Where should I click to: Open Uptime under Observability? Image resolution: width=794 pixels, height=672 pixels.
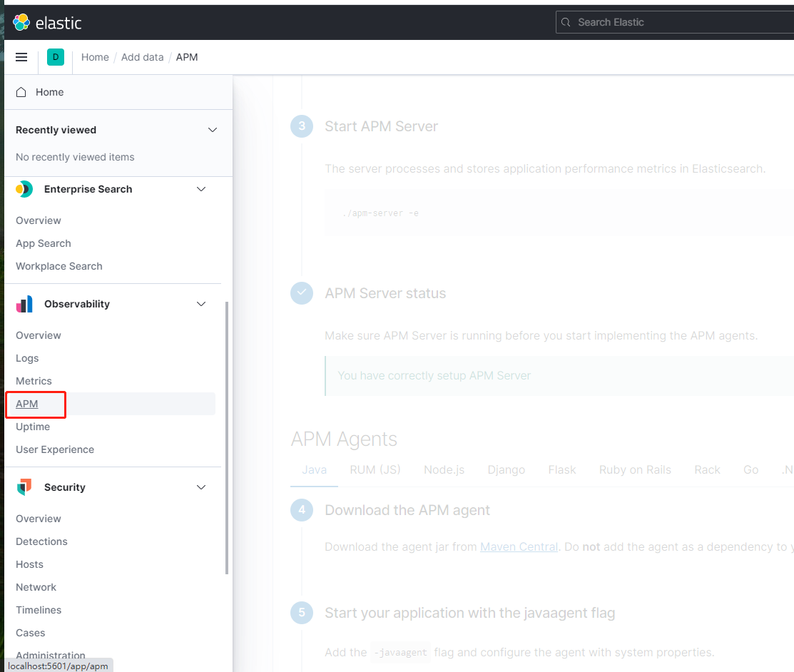[33, 427]
